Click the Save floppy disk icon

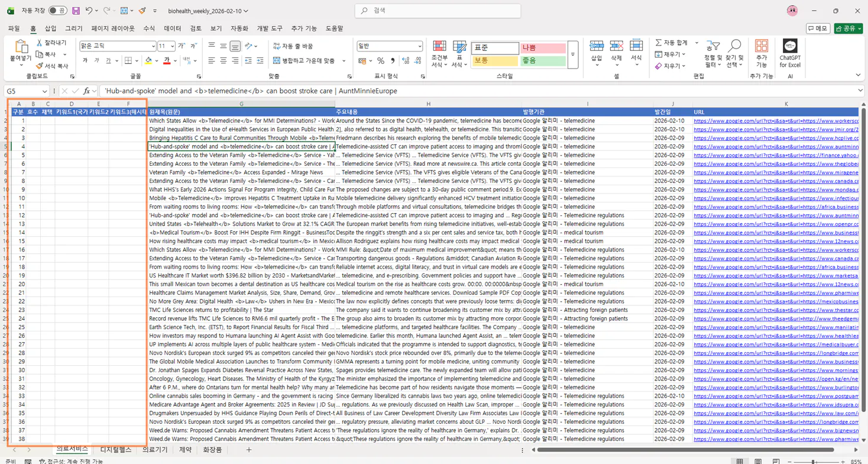click(x=76, y=11)
